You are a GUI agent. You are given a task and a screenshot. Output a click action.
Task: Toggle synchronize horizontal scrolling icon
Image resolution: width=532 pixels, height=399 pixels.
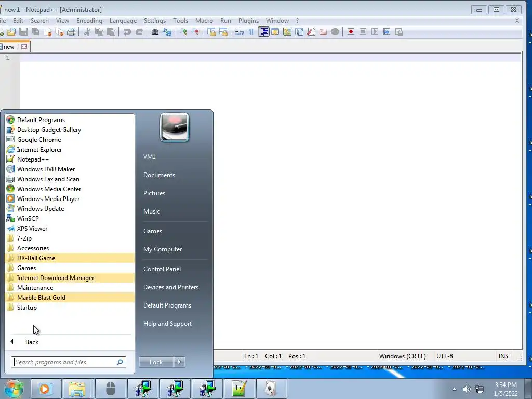pyautogui.click(x=223, y=32)
